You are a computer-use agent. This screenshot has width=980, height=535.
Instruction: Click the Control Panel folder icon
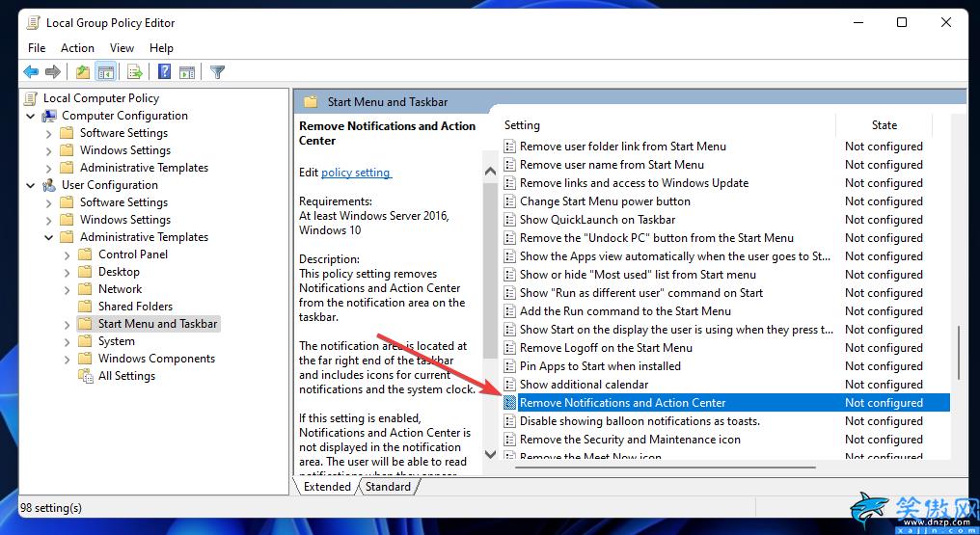click(x=85, y=254)
